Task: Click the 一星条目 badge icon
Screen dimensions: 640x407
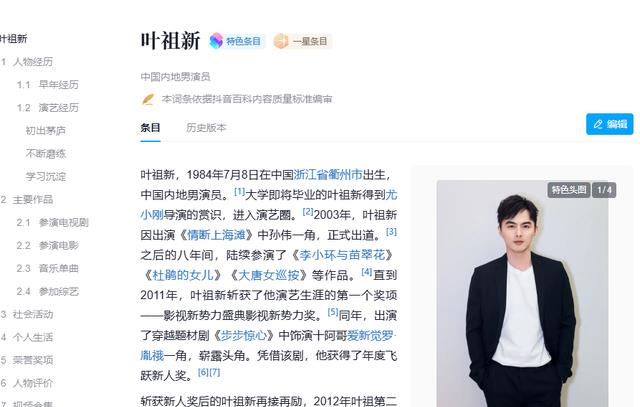Action: point(281,41)
